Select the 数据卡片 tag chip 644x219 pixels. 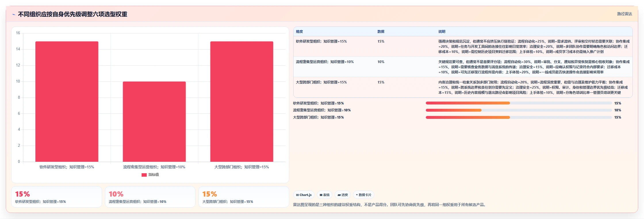coord(364,195)
